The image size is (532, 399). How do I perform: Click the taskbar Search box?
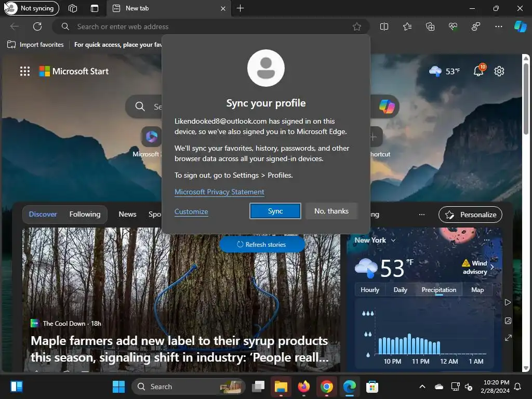click(188, 387)
